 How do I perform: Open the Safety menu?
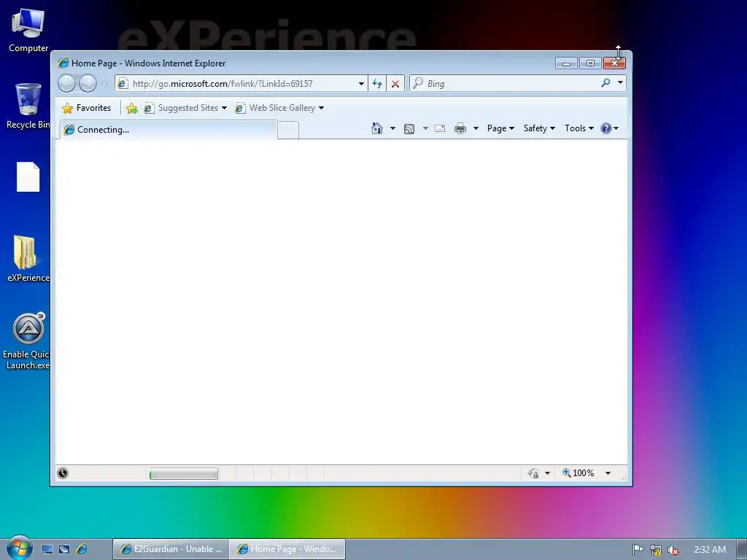coord(539,128)
